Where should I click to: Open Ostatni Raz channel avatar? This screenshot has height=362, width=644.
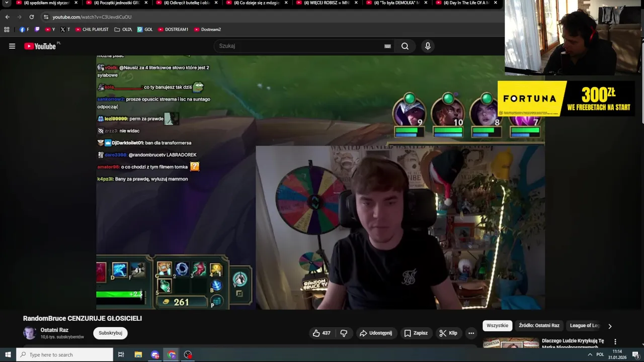tap(30, 333)
